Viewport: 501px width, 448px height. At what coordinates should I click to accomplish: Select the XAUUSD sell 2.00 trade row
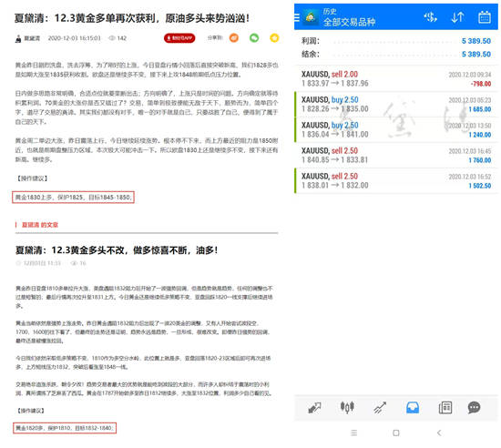click(396, 78)
